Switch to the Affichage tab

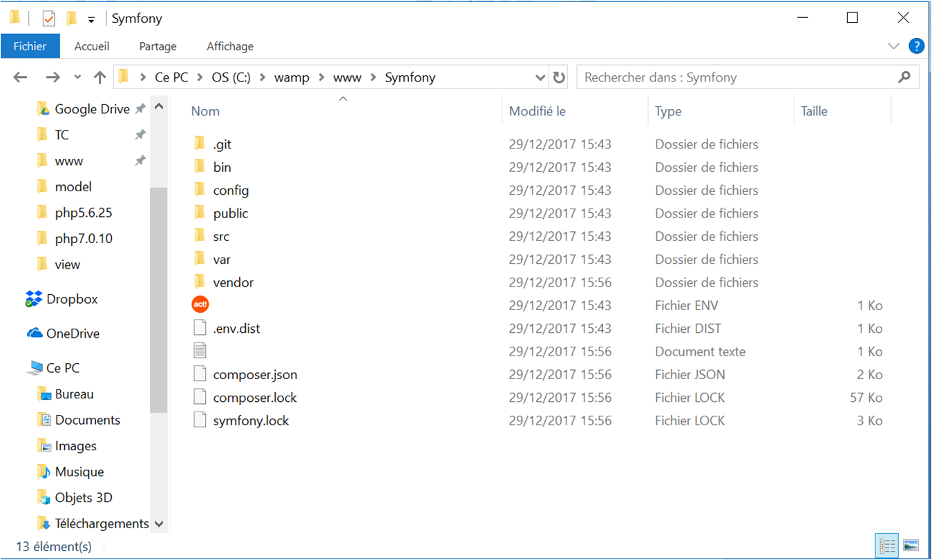coord(230,46)
